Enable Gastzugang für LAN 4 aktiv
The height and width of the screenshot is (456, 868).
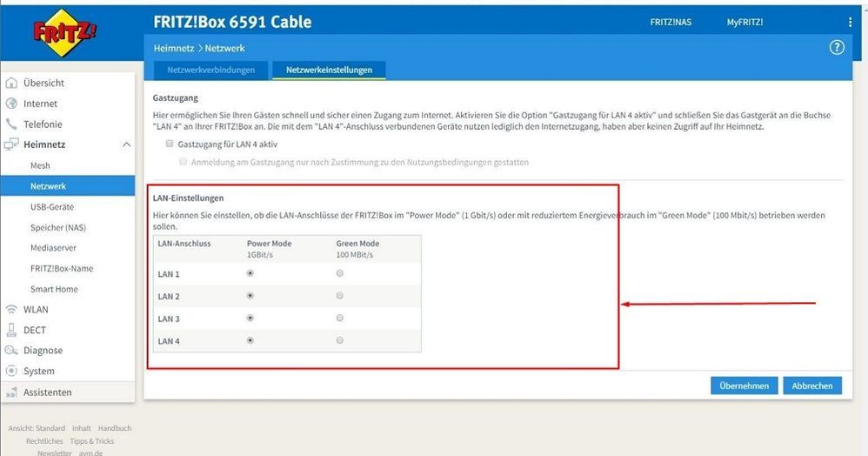170,144
